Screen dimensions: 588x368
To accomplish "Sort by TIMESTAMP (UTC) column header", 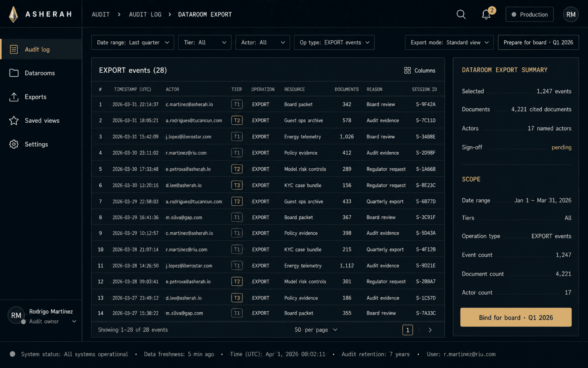I will (132, 89).
